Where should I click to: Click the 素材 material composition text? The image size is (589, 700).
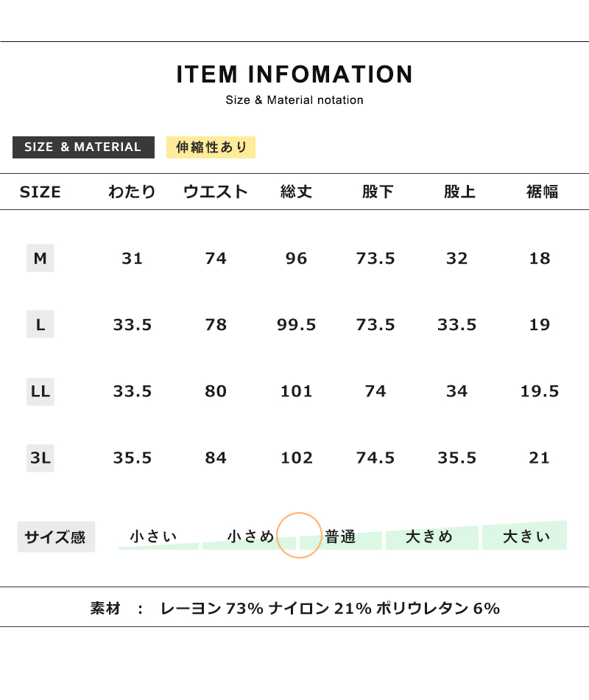(294, 609)
